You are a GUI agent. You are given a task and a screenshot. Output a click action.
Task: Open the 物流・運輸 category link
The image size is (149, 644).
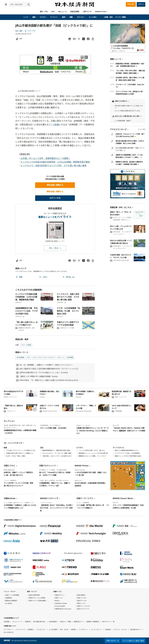tap(19, 31)
